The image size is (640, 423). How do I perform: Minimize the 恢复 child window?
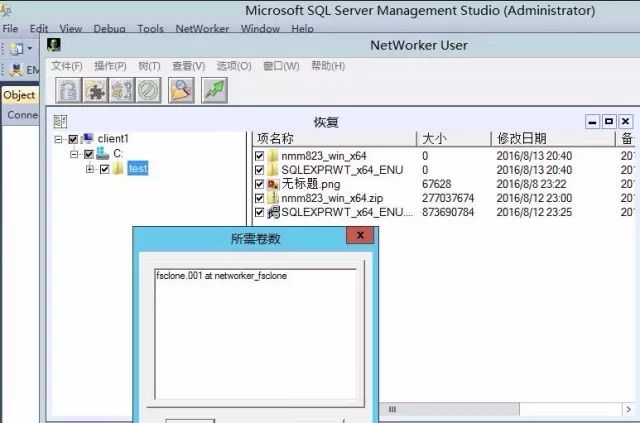click(592, 121)
